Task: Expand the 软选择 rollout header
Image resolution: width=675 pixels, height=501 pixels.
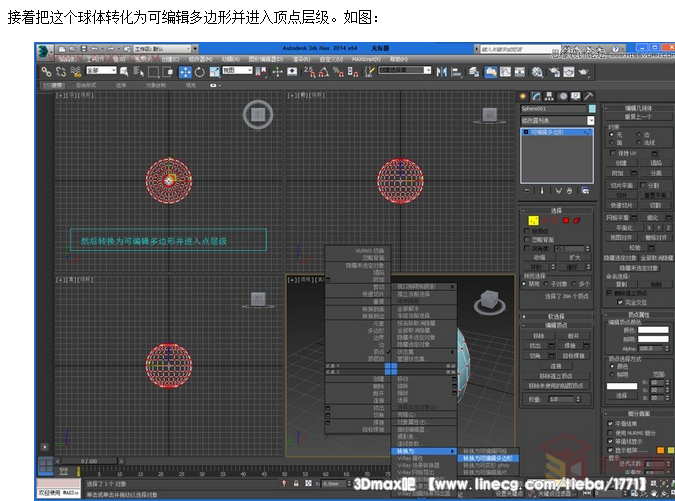Action: 556,316
